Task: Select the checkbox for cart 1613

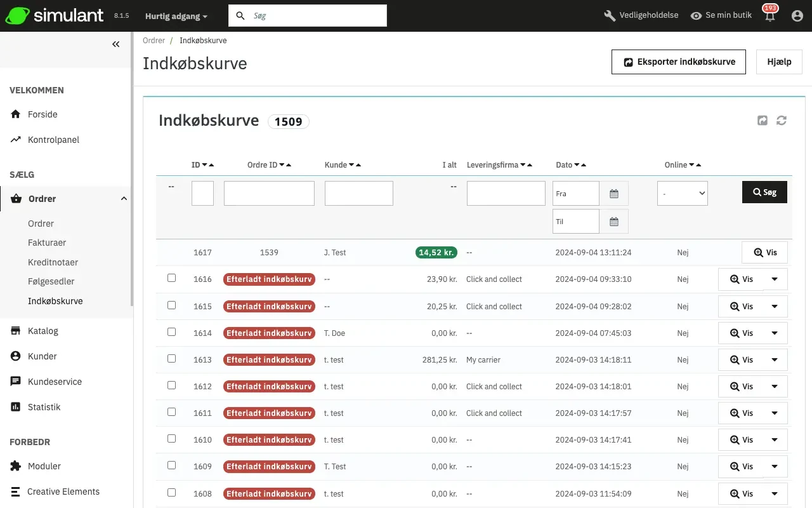Action: click(x=171, y=359)
